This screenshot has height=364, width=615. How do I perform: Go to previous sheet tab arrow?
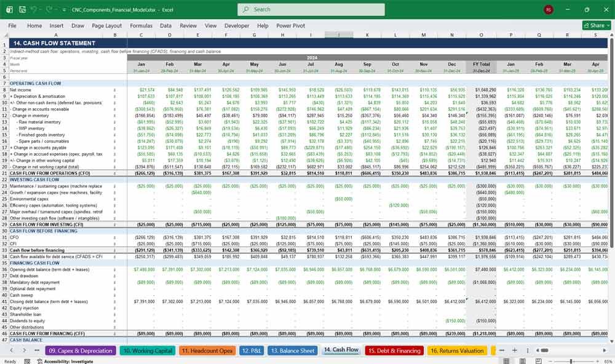[x=12, y=350]
